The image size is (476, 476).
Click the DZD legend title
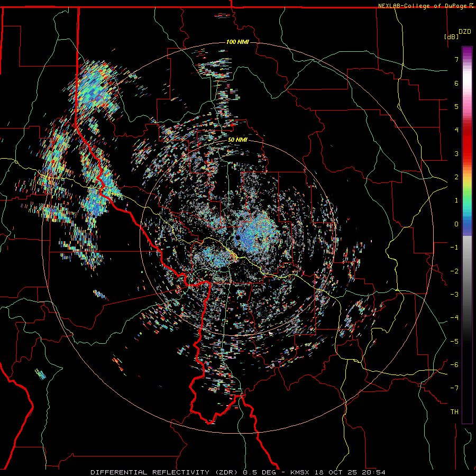[x=465, y=31]
